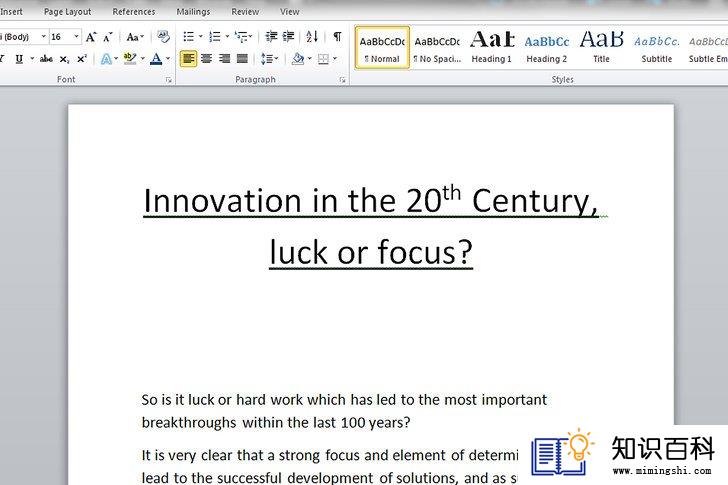The height and width of the screenshot is (485, 728).
Task: Toggle superscript formatting
Action: click(x=82, y=59)
